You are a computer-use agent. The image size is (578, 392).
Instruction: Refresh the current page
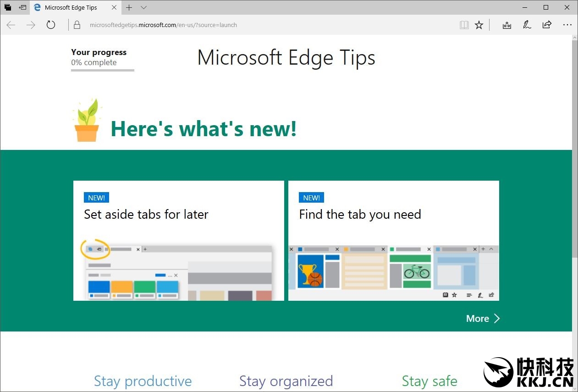coord(51,25)
